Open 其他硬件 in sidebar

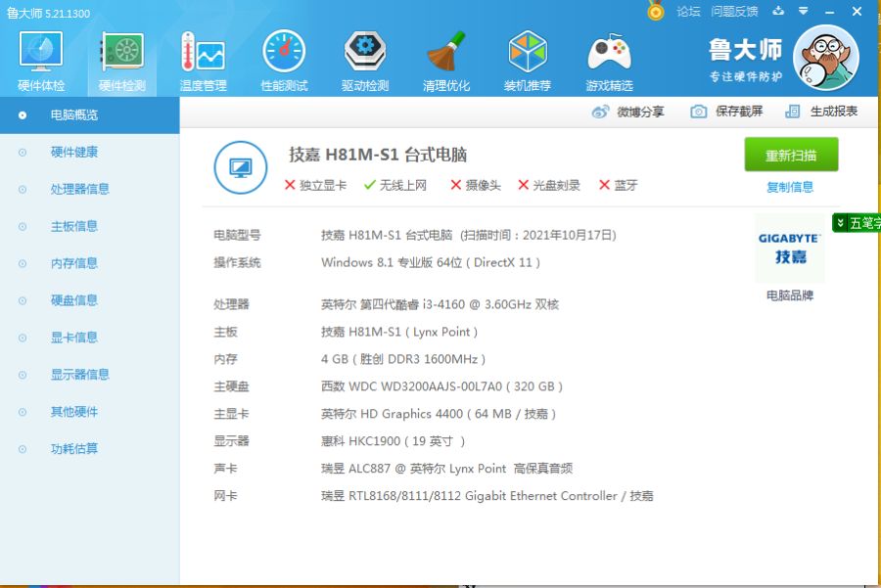(x=90, y=412)
